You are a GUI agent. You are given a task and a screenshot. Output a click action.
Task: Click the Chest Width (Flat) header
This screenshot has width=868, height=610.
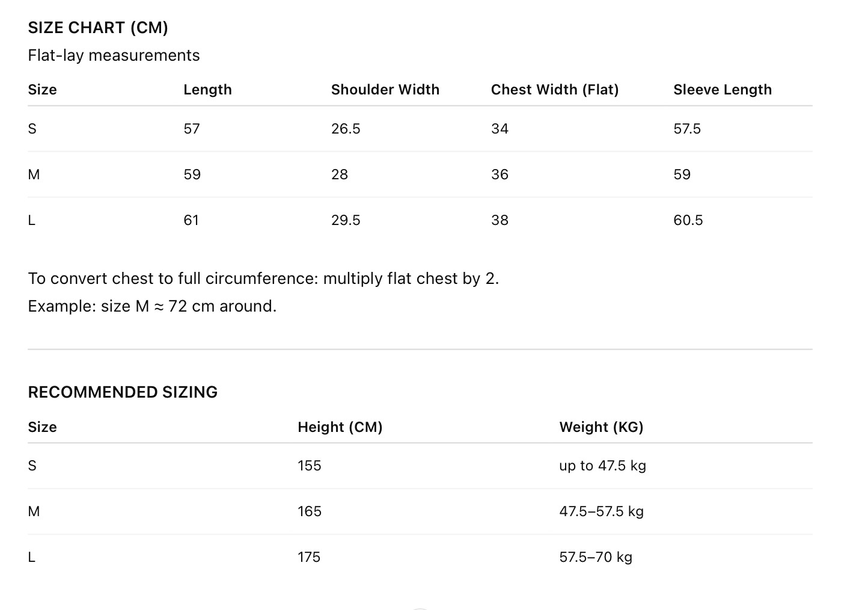(554, 90)
